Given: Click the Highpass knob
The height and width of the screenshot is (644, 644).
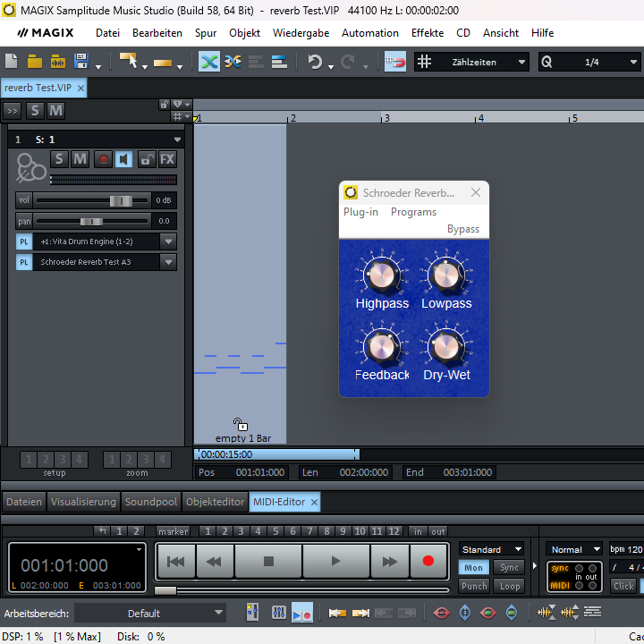Looking at the screenshot, I should [x=382, y=275].
